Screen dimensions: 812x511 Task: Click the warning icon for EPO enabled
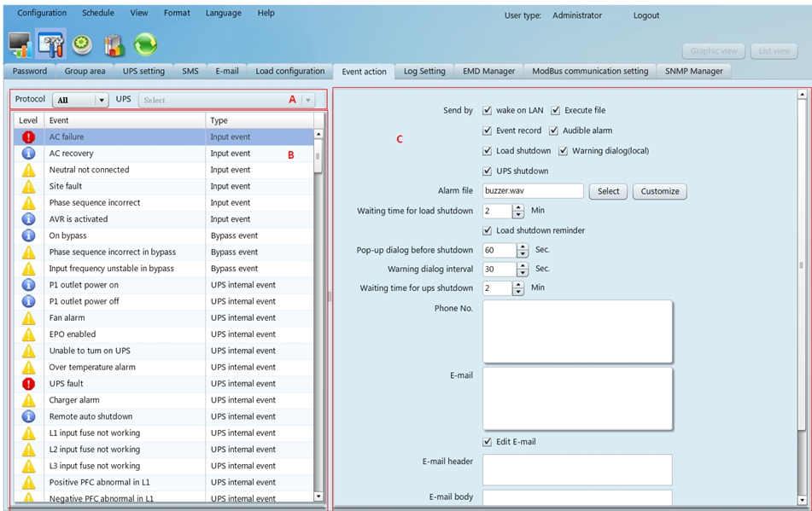pyautogui.click(x=28, y=334)
